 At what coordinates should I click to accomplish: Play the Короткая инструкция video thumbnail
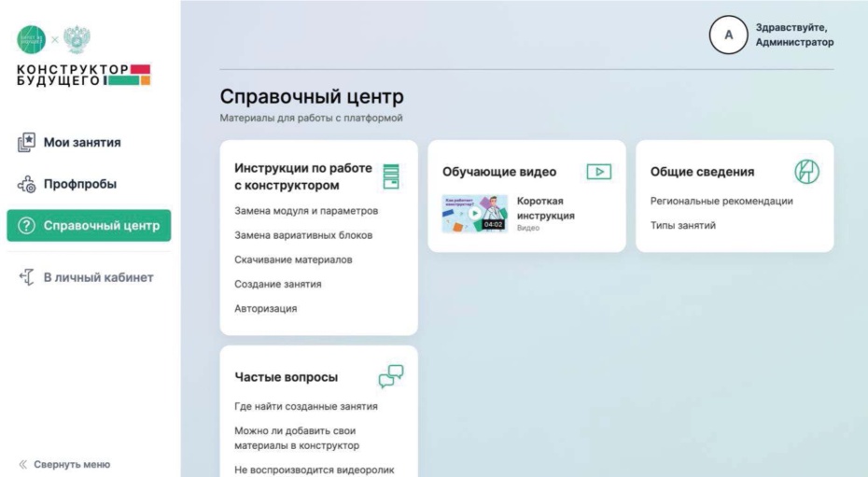coord(474,213)
